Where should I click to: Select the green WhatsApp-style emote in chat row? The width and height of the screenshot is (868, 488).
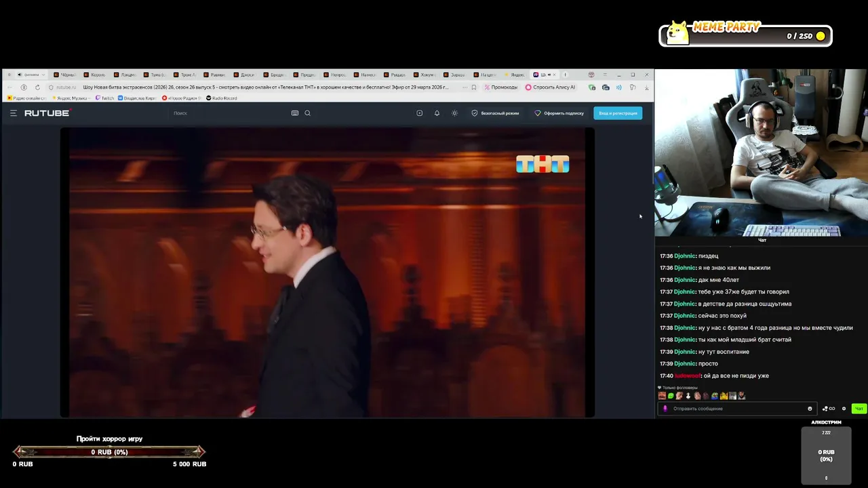coord(671,396)
